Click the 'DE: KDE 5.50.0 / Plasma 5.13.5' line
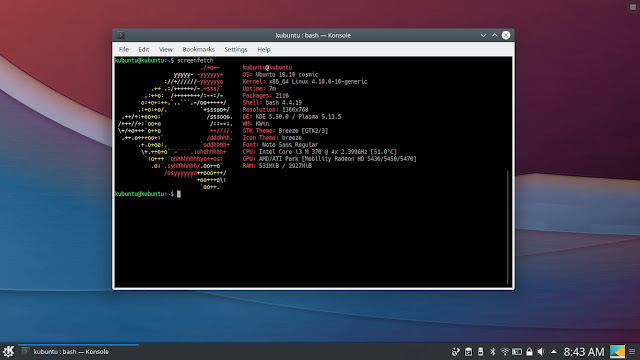This screenshot has height=360, width=640. coord(292,117)
